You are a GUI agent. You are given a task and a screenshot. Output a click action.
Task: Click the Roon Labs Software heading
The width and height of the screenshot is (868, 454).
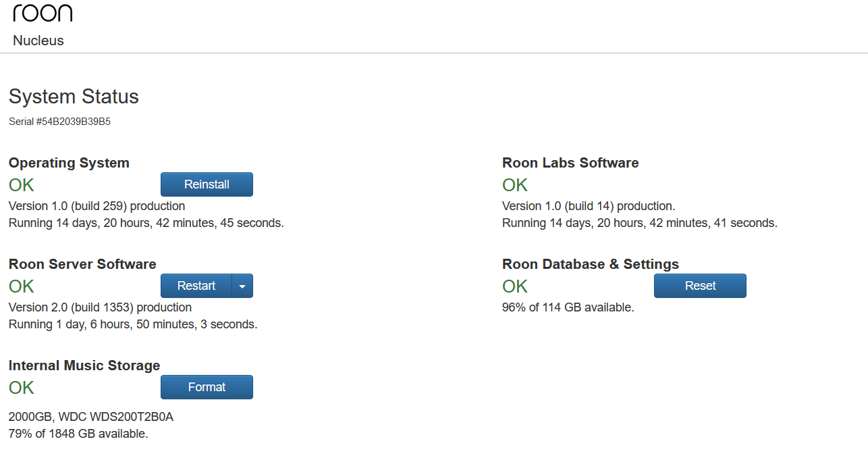570,163
